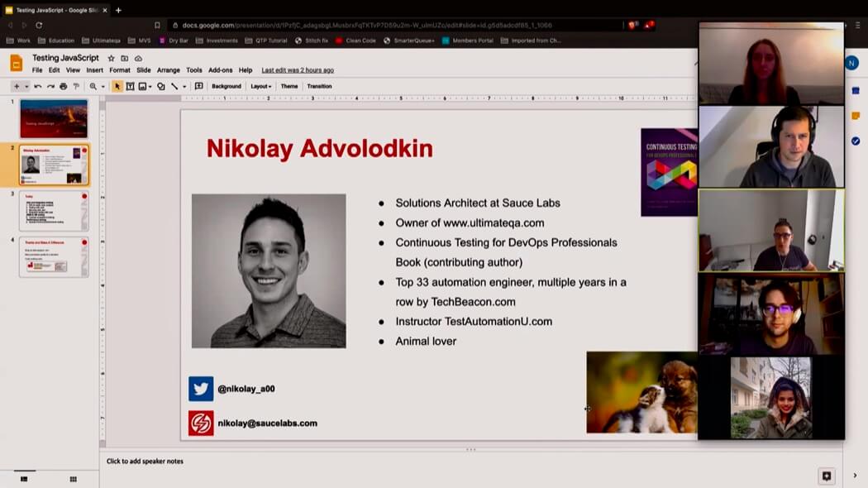Redo the last action
The height and width of the screenshot is (488, 868).
pyautogui.click(x=50, y=86)
